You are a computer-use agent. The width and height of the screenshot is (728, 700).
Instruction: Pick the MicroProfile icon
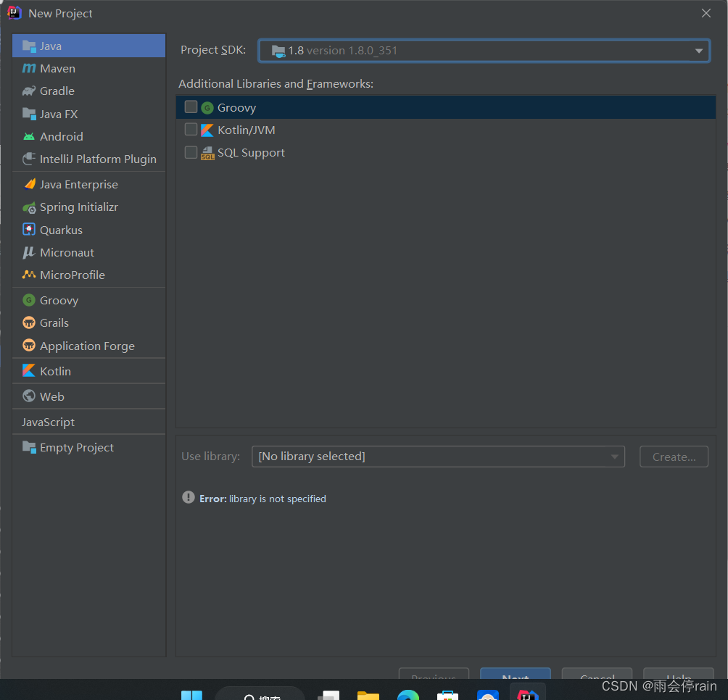tap(29, 275)
